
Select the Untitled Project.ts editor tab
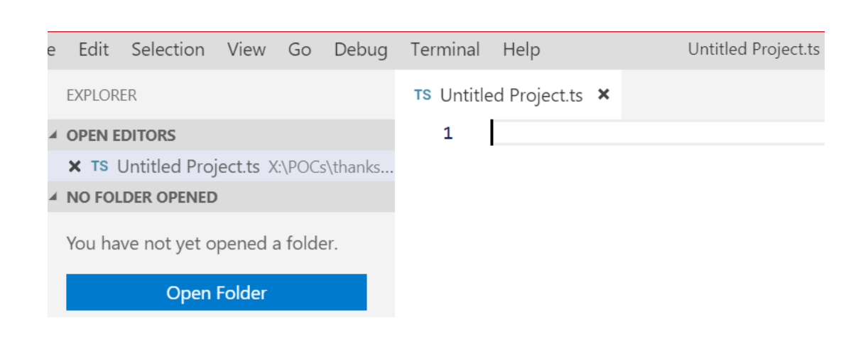pos(511,95)
